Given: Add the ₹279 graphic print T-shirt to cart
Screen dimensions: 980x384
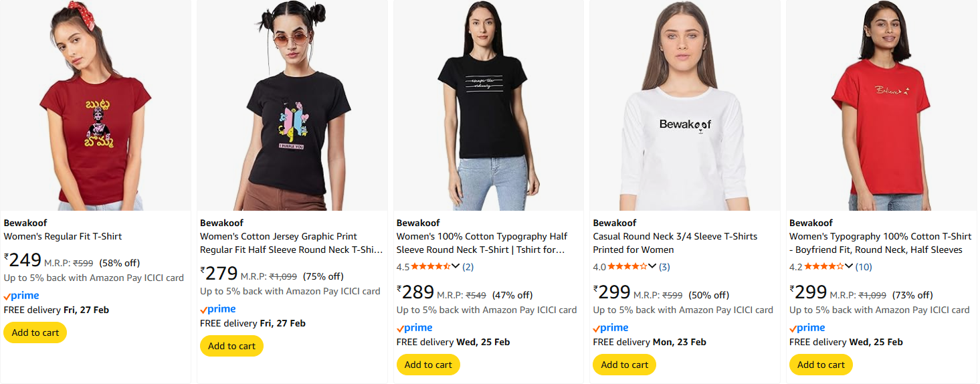Looking at the screenshot, I should [232, 346].
